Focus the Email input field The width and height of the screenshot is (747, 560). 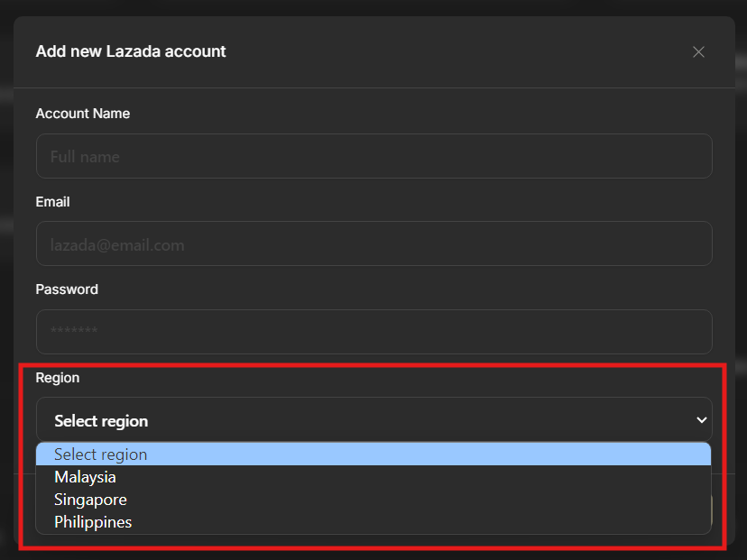[374, 243]
